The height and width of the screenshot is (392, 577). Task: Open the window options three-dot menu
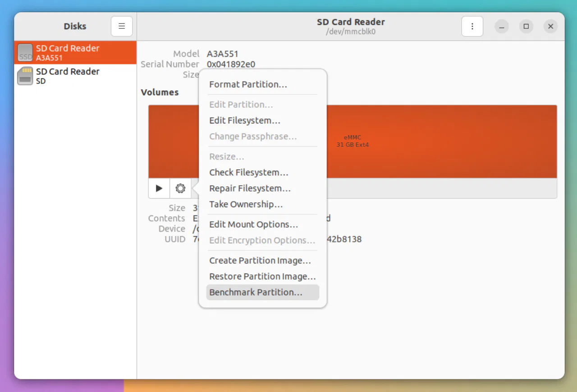click(472, 26)
